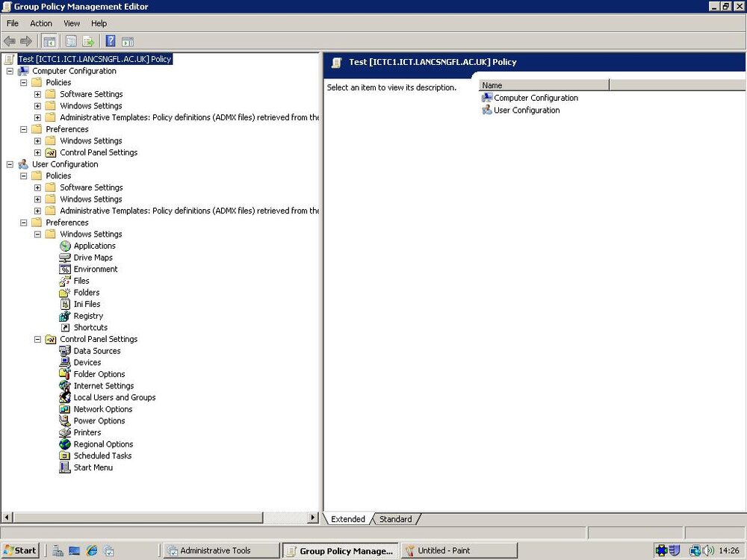
Task: Click the Start Menu icon
Action: tap(65, 467)
